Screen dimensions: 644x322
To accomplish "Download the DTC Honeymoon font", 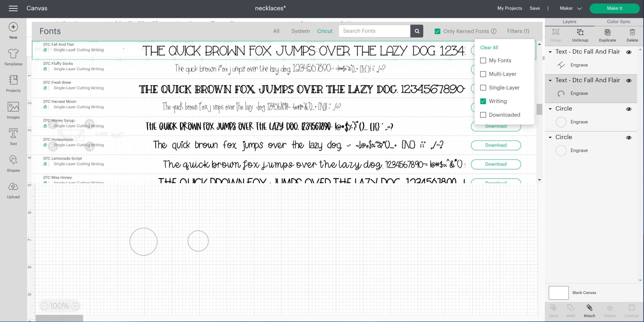I will pyautogui.click(x=496, y=145).
